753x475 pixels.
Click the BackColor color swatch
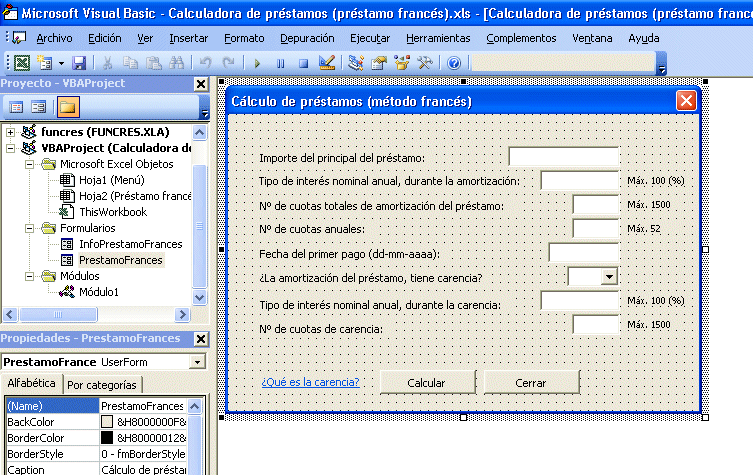[107, 422]
